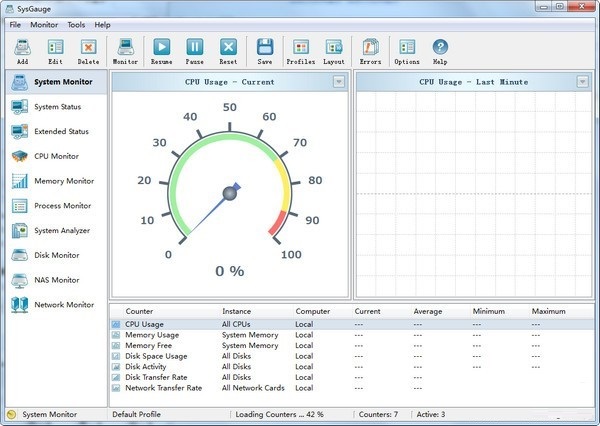Open the Errors toolbar icon

[370, 47]
